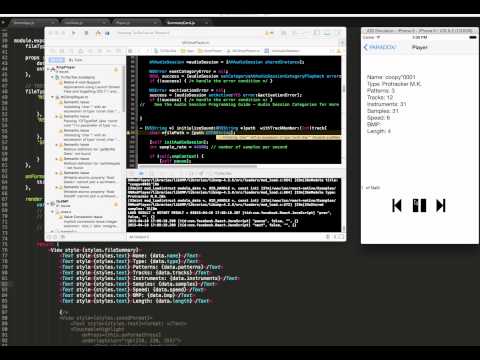Open the Project navigator tab icon
This screenshot has height=360, width=480.
[x=53, y=51]
